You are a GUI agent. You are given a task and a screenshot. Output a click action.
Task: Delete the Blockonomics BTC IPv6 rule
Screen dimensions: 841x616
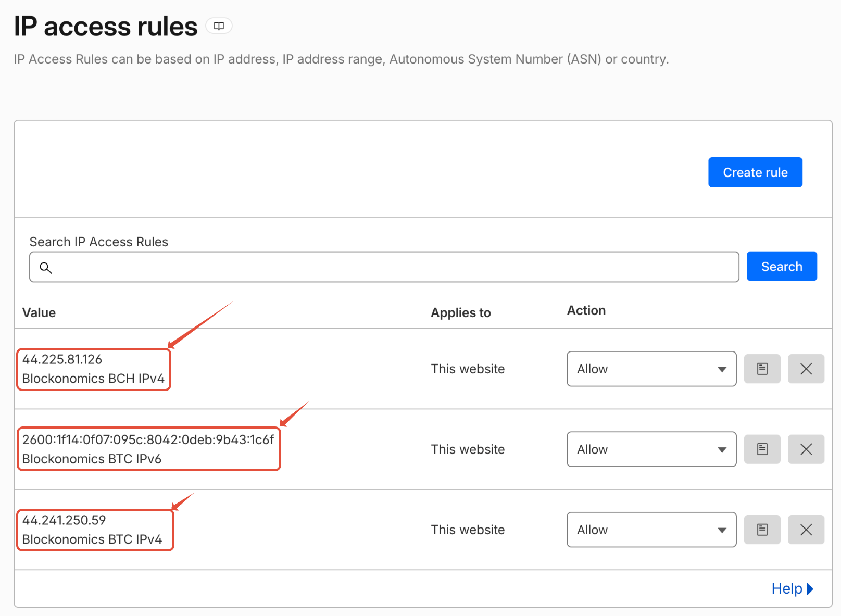tap(806, 449)
